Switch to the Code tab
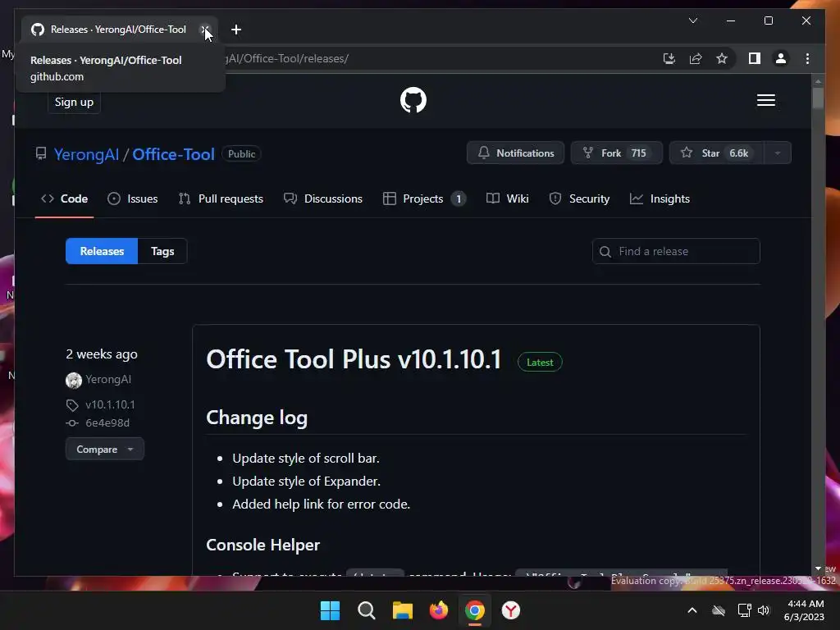The width and height of the screenshot is (840, 630). [64, 199]
